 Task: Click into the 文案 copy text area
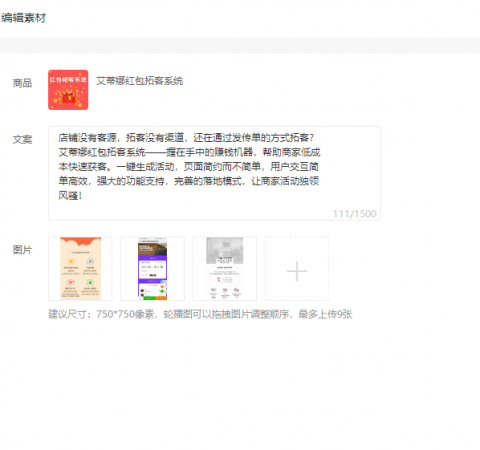214,173
